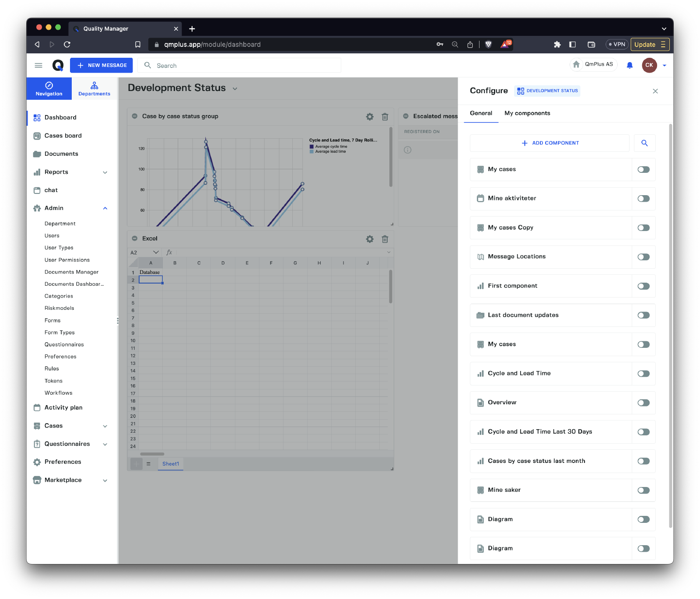Click the browser bookmark icon
700x599 pixels.
tap(138, 45)
